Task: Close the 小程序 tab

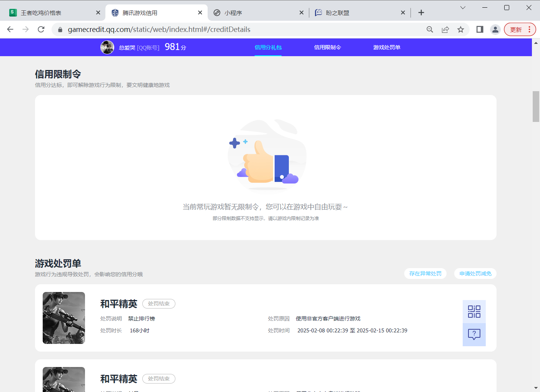Action: [x=302, y=13]
